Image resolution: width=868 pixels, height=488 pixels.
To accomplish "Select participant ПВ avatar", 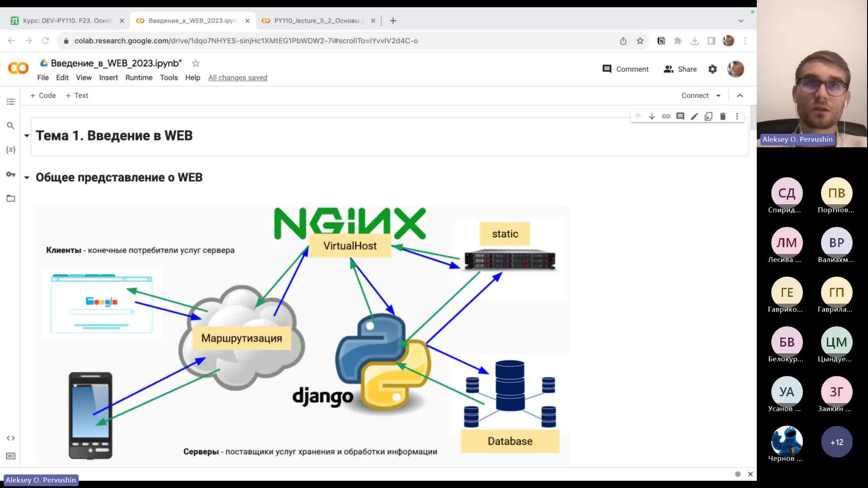I will (837, 193).
